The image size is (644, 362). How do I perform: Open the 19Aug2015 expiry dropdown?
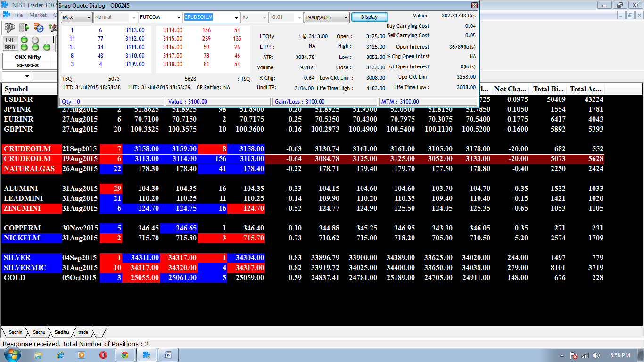(327, 17)
